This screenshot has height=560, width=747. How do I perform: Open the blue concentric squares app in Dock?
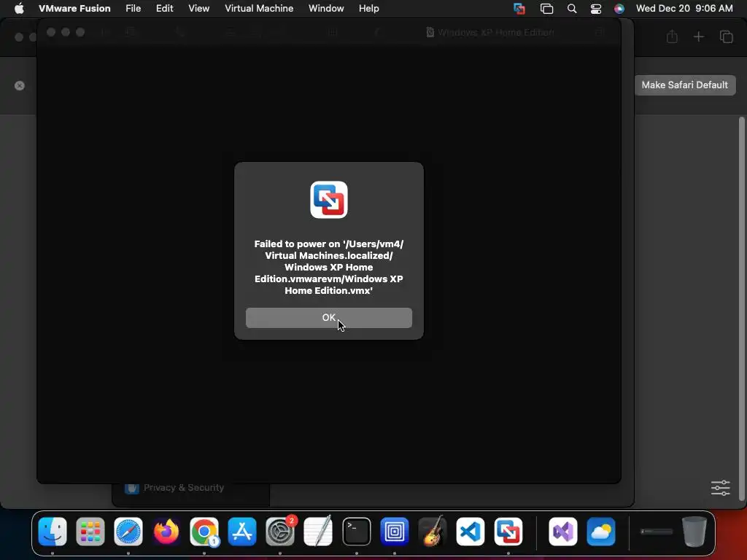click(x=395, y=532)
